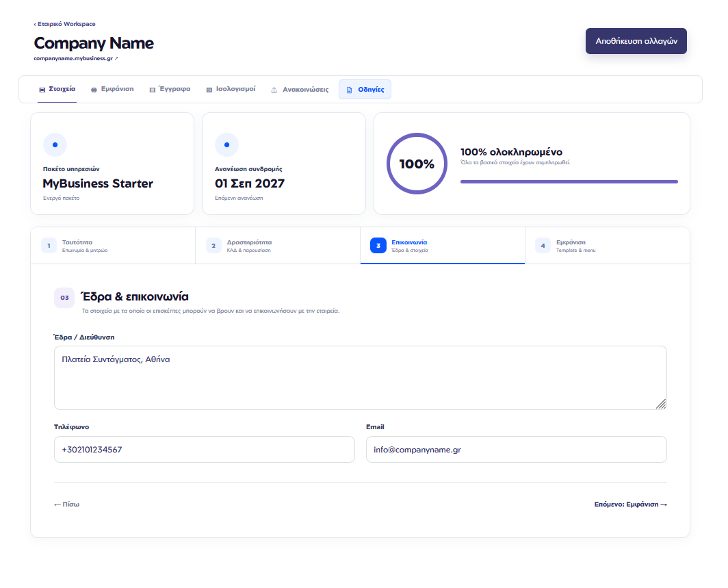Click the blue dot icon above Ανανέωση συνδρομής
Screen dimensions: 728x588
point(226,145)
